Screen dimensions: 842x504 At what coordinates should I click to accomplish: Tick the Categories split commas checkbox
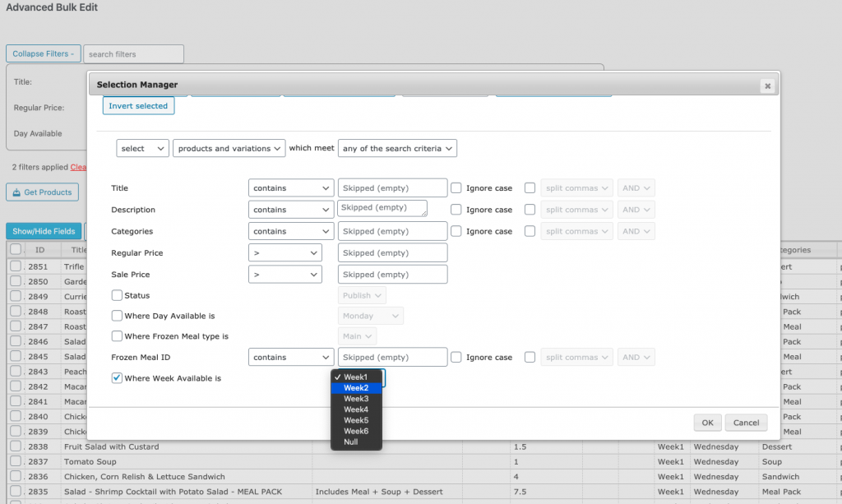[x=530, y=231]
